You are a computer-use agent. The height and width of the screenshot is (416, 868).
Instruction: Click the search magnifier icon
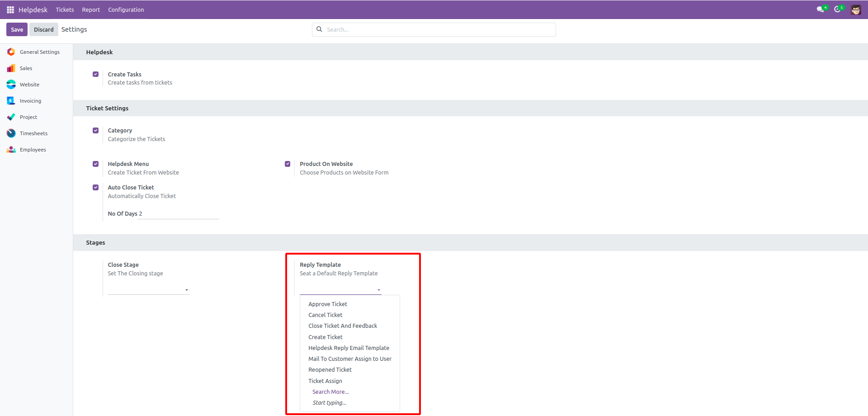pos(319,29)
